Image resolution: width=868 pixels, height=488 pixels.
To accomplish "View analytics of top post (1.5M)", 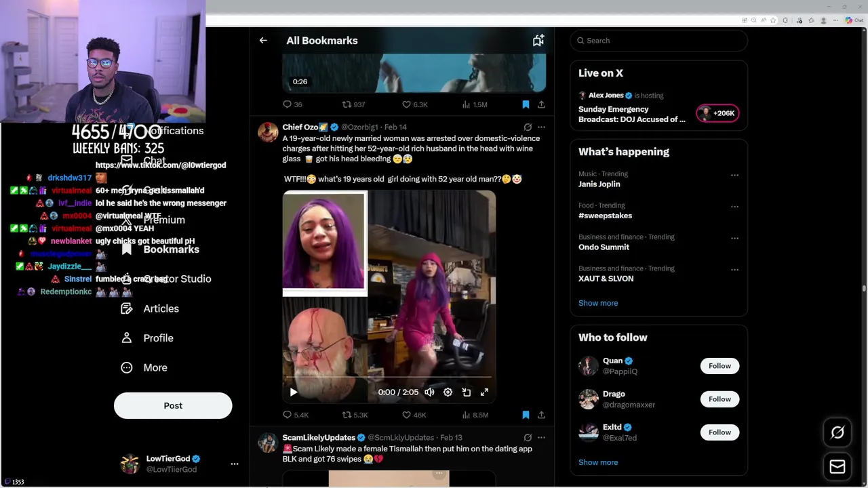I will [475, 104].
